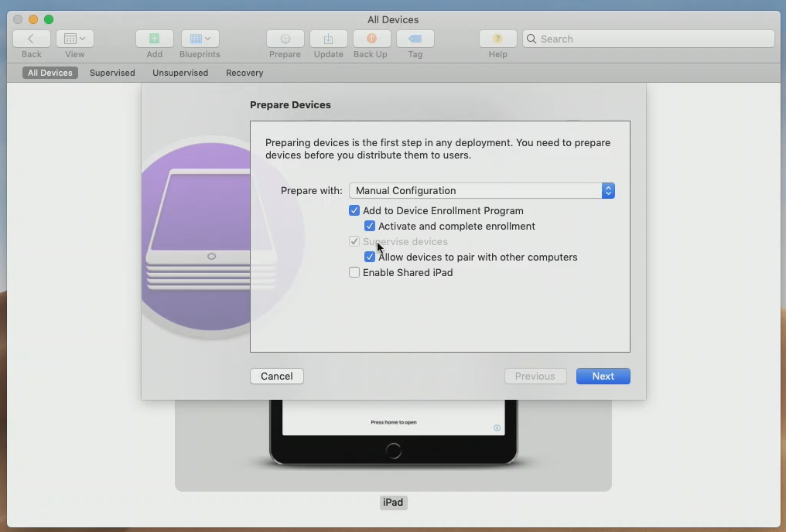
Task: Click the Add plus toolbar icon
Action: coord(155,39)
